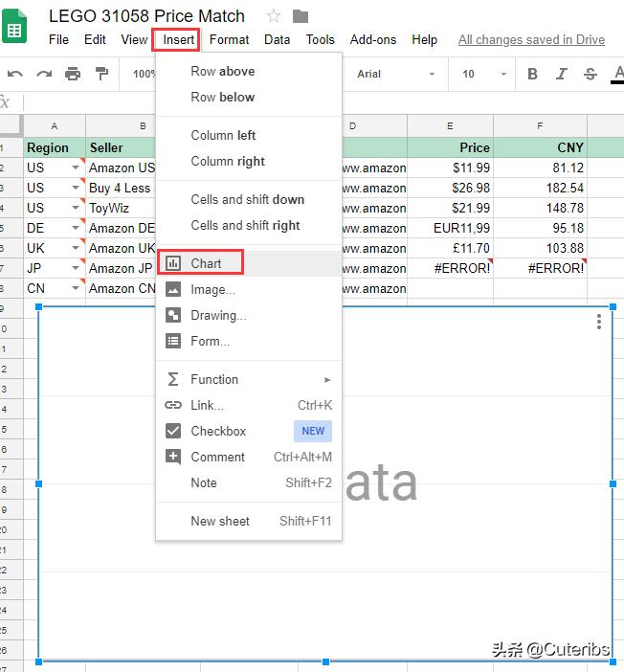Expand Region dropdown for Buy 4 Less row
The image size is (624, 672).
pos(76,188)
